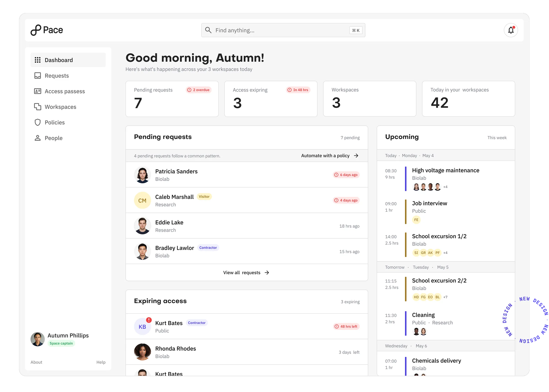Open the Today in your workspaces card

468,99
